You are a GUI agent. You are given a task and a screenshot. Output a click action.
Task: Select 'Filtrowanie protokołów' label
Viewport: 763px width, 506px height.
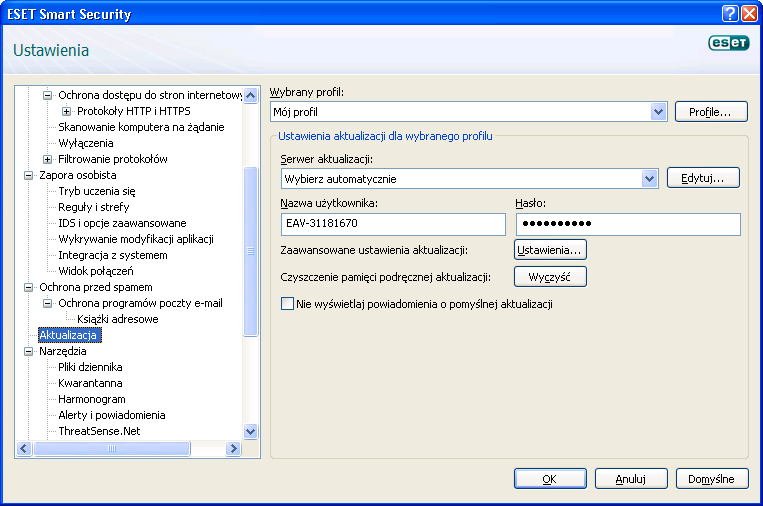[x=113, y=159]
